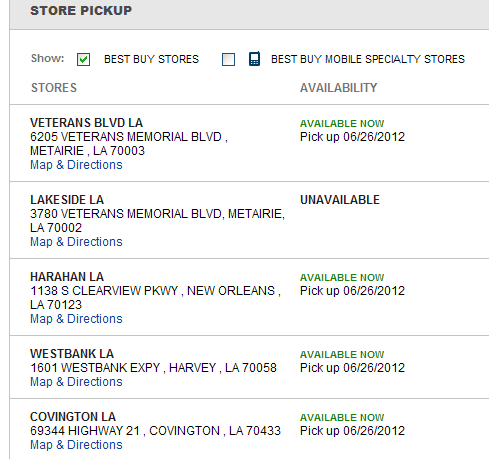The height and width of the screenshot is (459, 489).
Task: Click the Unavailable status for Lakeside LA
Action: click(340, 200)
